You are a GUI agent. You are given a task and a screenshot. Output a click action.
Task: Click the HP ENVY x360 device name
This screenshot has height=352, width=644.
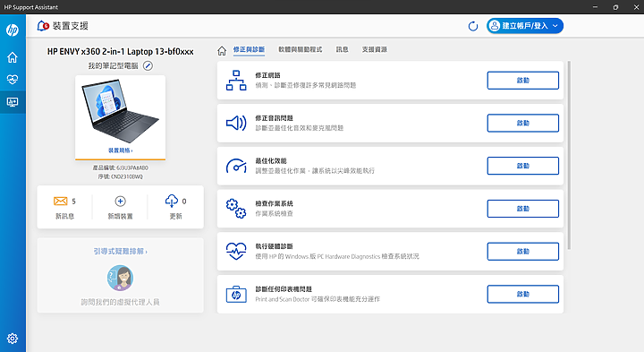point(121,51)
